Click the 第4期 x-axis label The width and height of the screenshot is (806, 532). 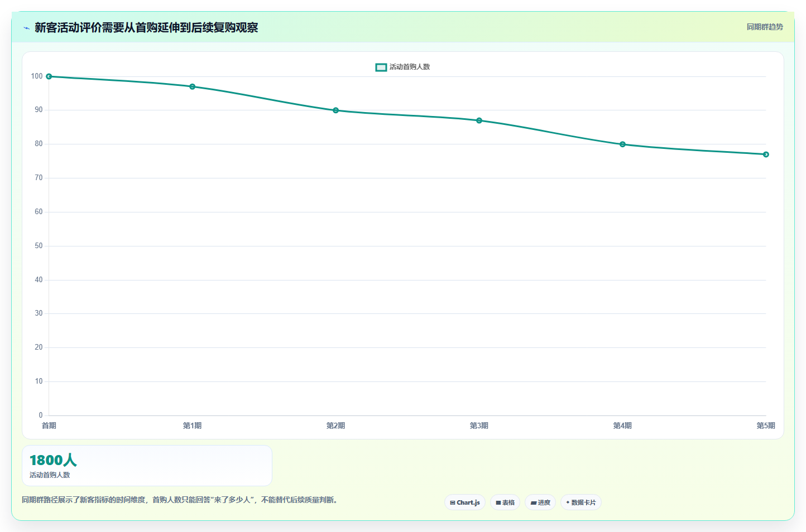coord(623,425)
